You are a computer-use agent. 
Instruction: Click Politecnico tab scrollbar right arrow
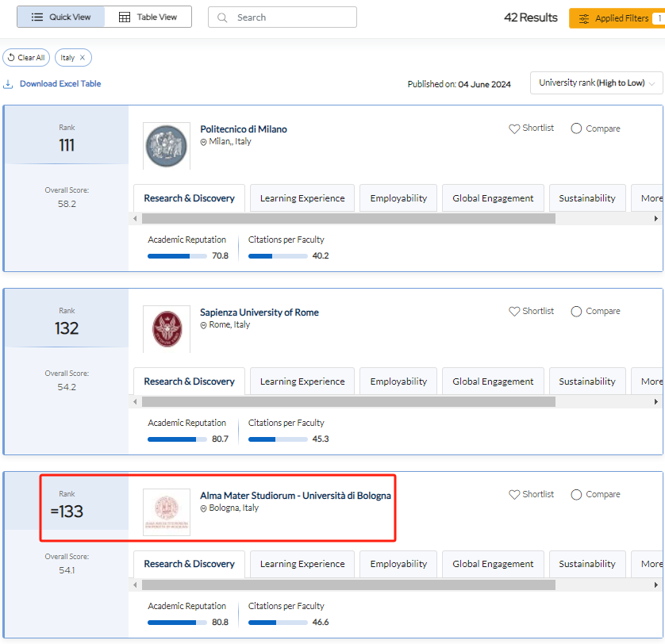(656, 219)
